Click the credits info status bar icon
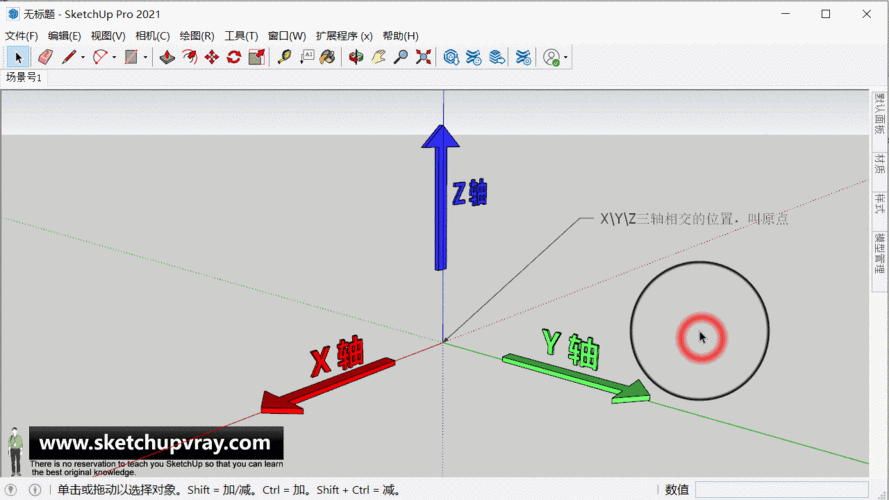Viewport: 889px width, 500px height. [35, 490]
